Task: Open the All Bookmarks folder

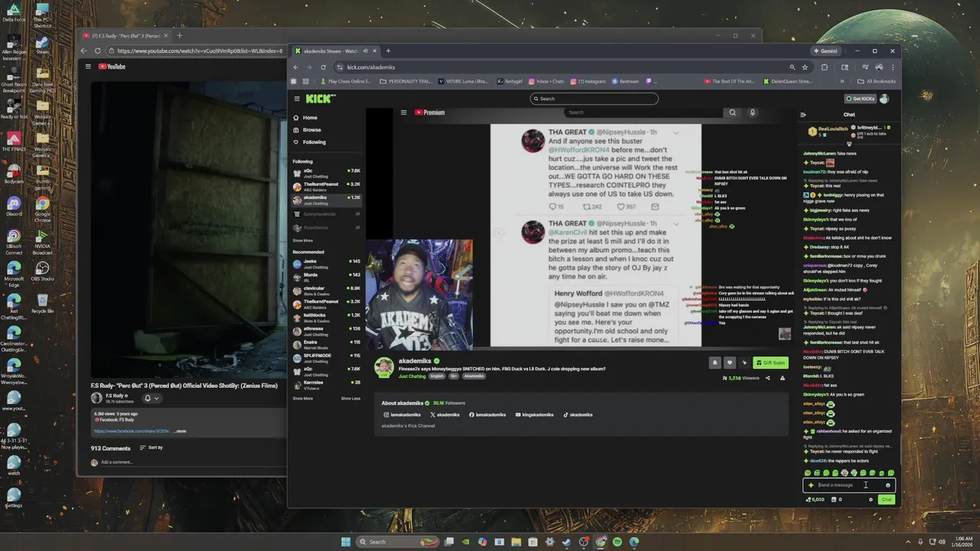Action: 877,81
